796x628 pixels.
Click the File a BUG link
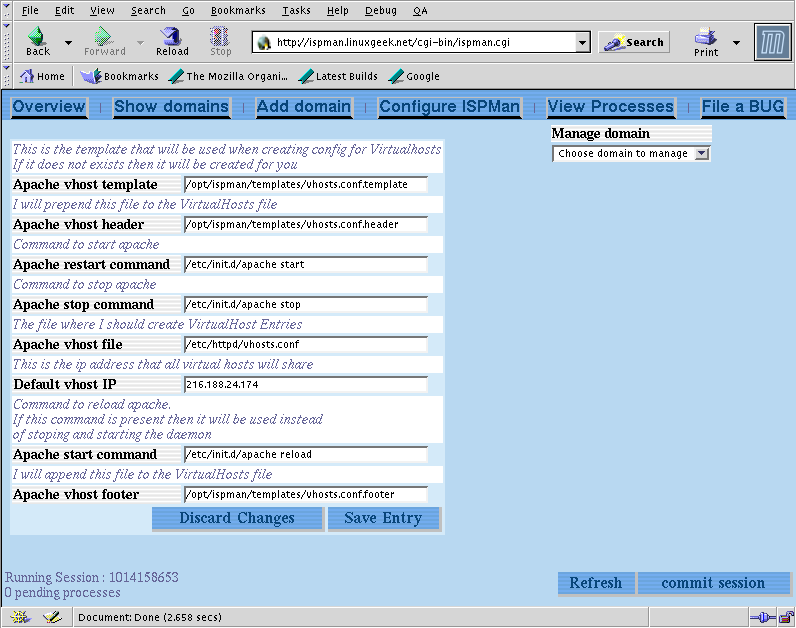(743, 107)
